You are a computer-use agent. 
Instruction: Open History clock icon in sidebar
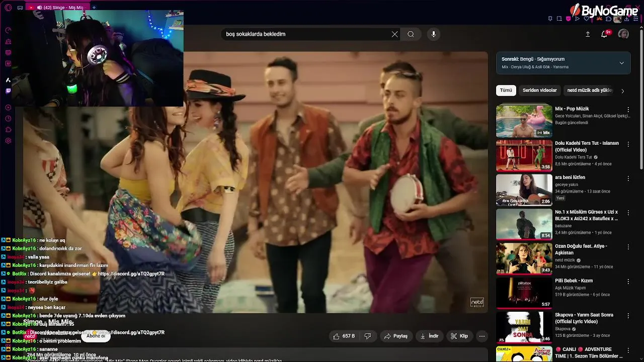8,118
